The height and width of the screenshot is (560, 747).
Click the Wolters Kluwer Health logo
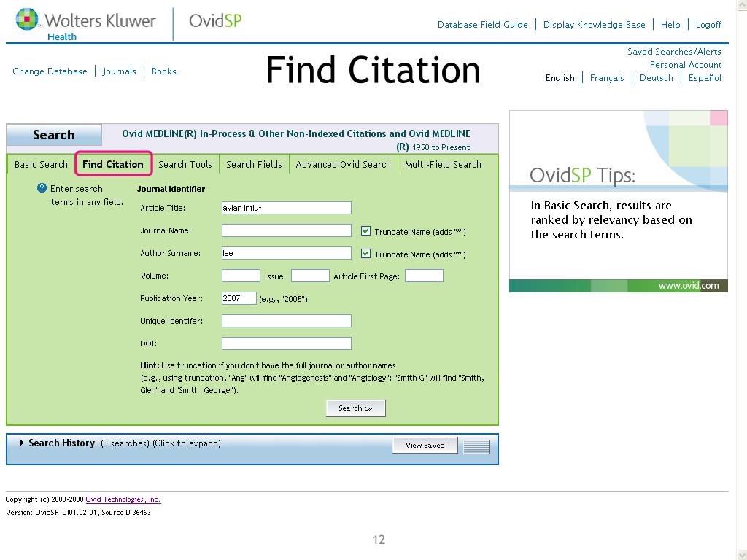click(86, 25)
